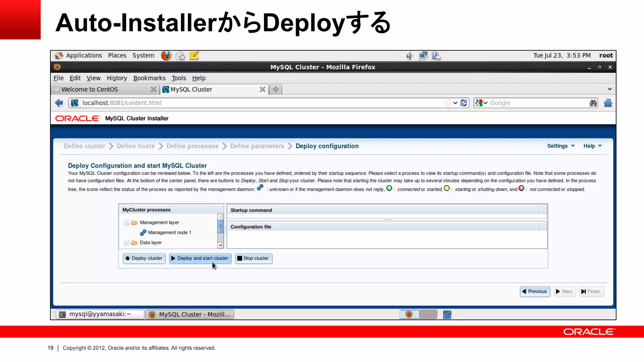Image resolution: width=644 pixels, height=362 pixels.
Task: Open the File menu
Action: (58, 78)
